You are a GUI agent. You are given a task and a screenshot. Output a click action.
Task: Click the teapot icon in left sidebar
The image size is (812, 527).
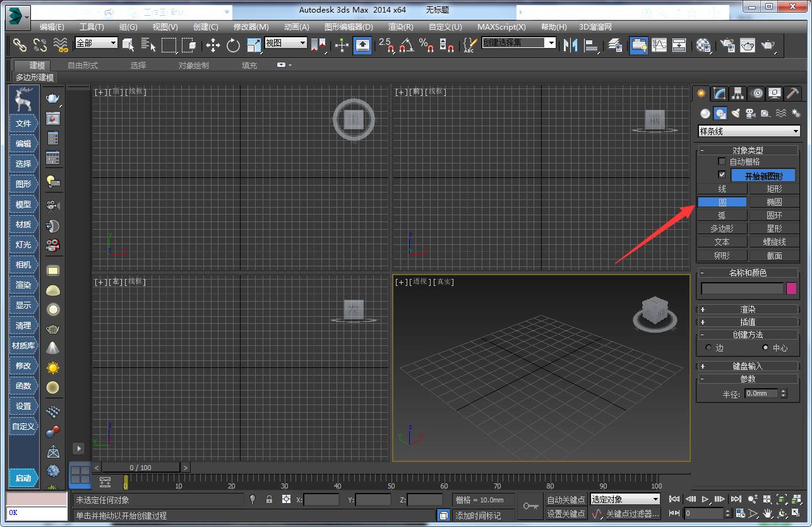coord(53,98)
